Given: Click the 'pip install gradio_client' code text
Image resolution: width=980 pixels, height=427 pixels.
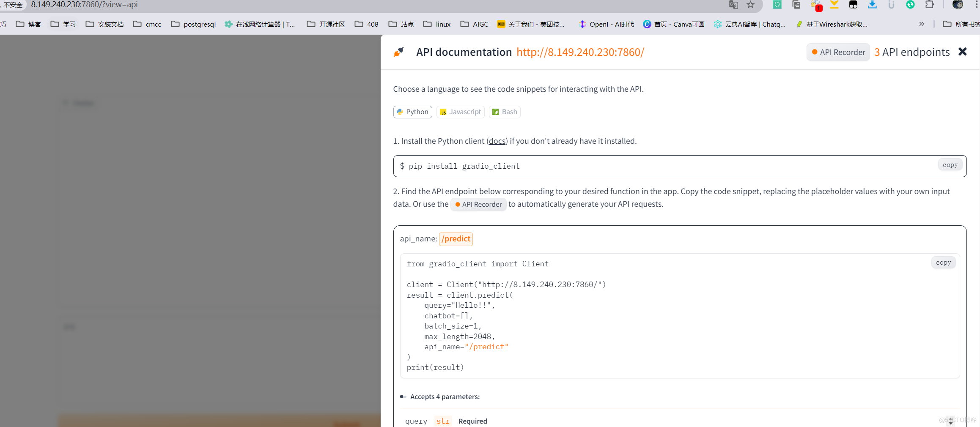Looking at the screenshot, I should 464,166.
